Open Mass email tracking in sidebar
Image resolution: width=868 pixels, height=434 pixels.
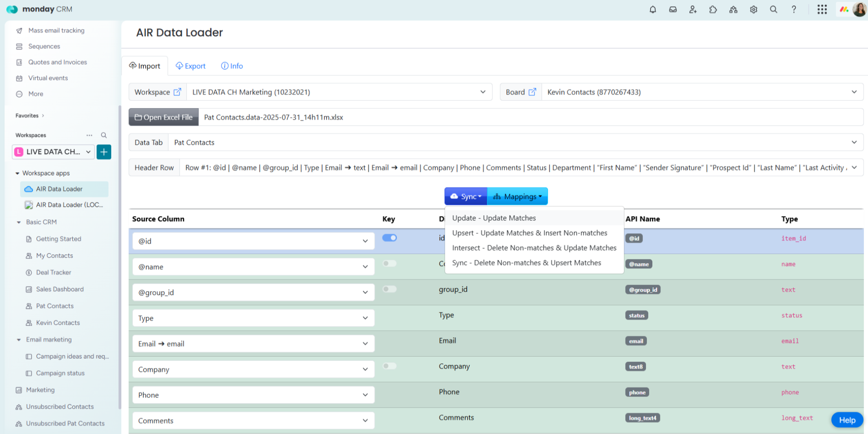coord(56,30)
